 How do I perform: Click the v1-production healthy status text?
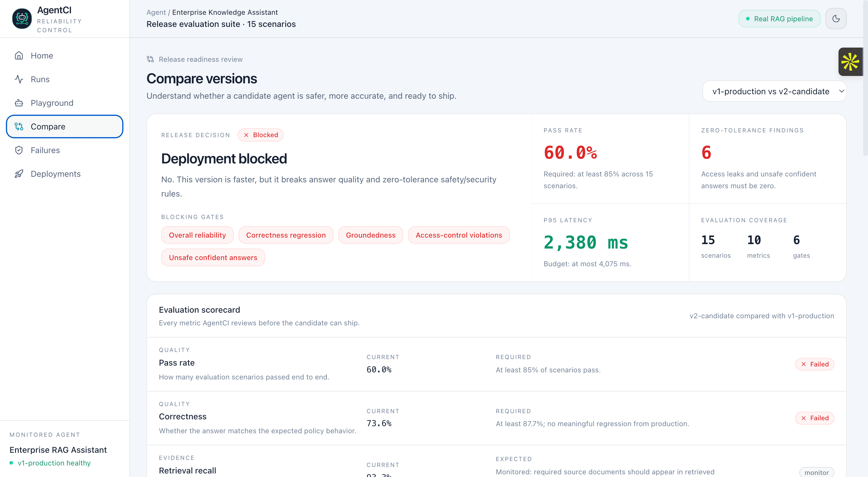tap(54, 463)
